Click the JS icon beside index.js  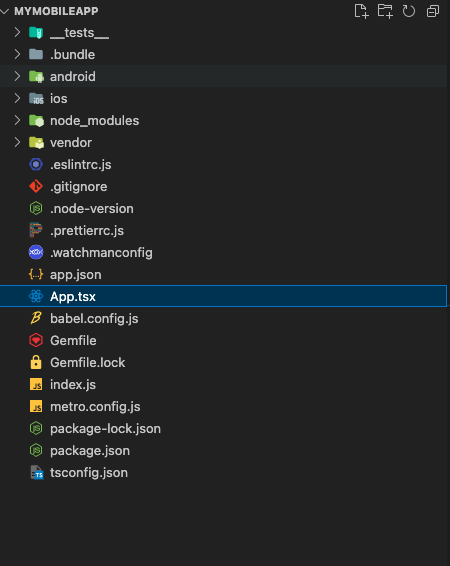36,384
